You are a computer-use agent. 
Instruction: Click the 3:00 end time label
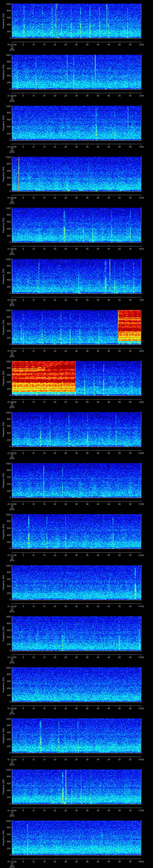(x=141, y=96)
